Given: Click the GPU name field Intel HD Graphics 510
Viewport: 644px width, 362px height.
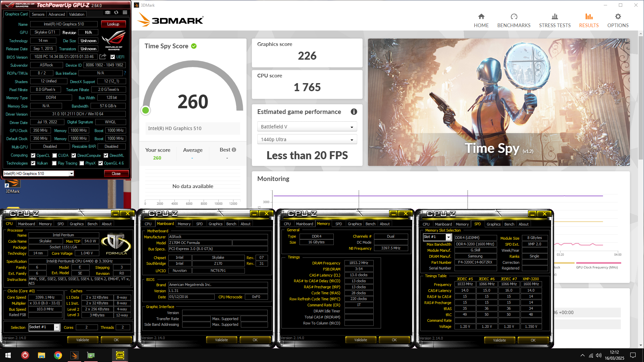Looking at the screenshot, I should (64, 24).
